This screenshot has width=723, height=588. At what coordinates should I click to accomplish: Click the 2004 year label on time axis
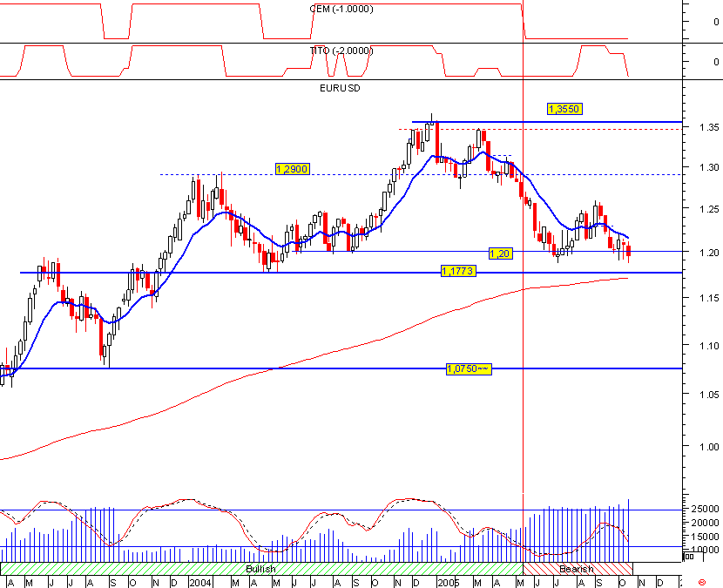pos(200,583)
